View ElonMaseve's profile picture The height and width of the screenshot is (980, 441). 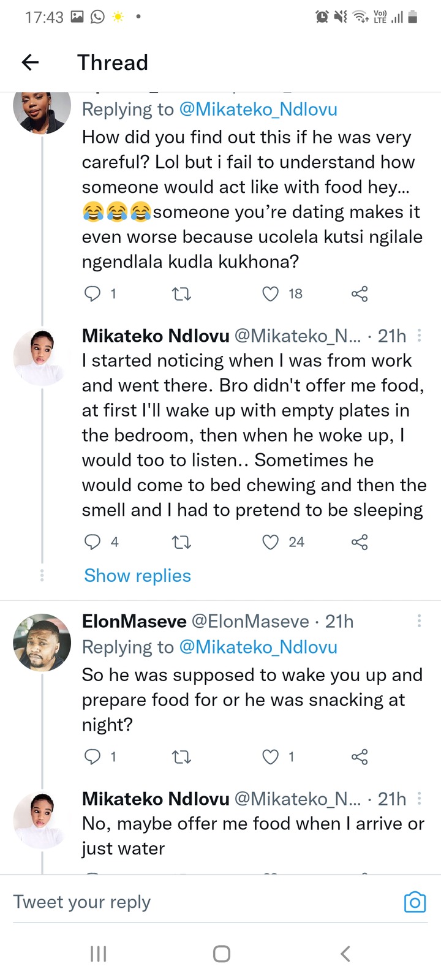[x=42, y=642]
